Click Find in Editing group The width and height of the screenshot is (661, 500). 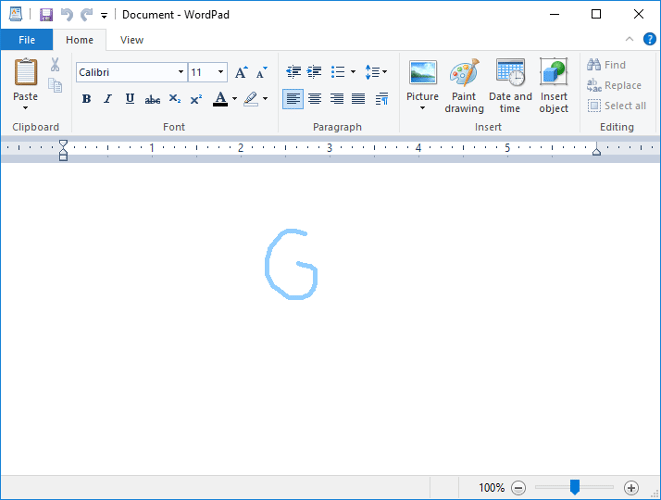(x=606, y=65)
